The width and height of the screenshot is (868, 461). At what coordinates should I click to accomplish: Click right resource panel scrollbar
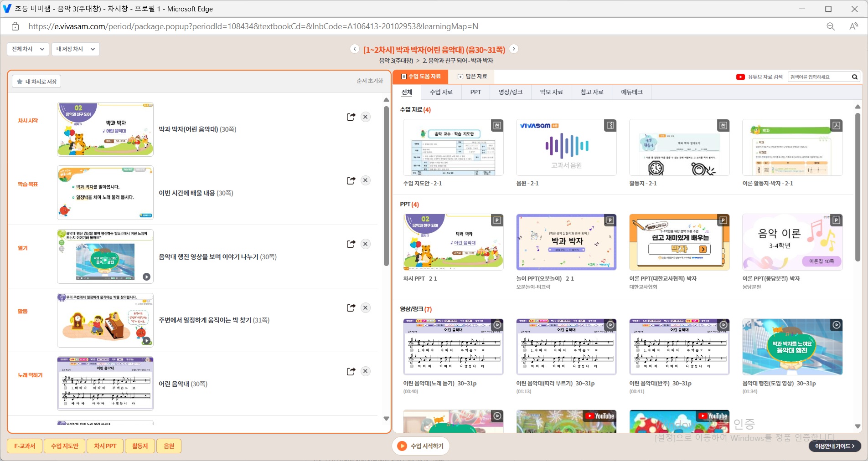pyautogui.click(x=858, y=187)
